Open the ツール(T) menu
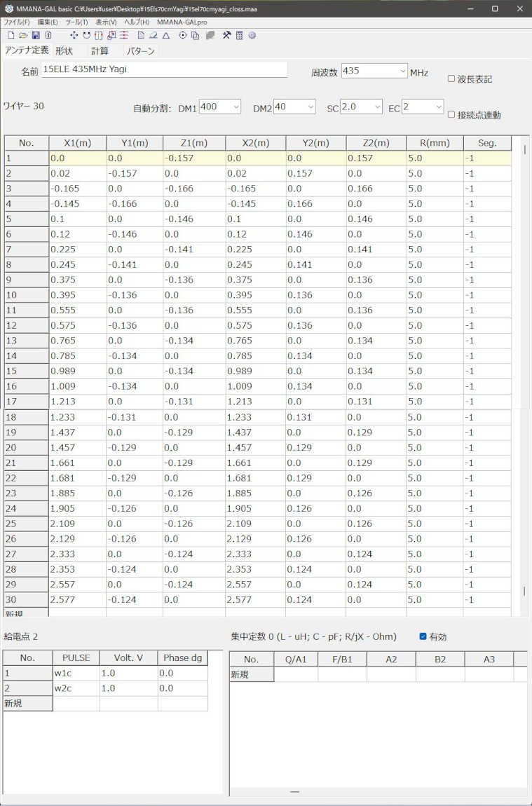This screenshot has width=532, height=806. click(x=76, y=22)
